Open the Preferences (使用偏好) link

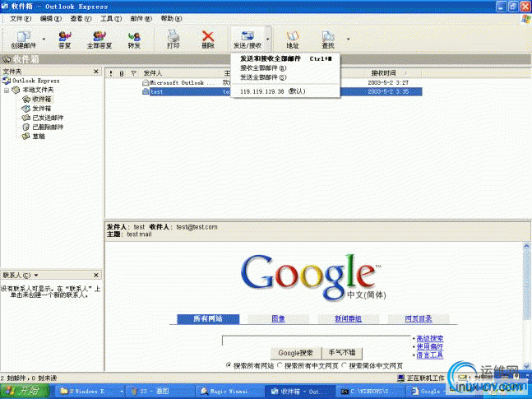coord(429,346)
